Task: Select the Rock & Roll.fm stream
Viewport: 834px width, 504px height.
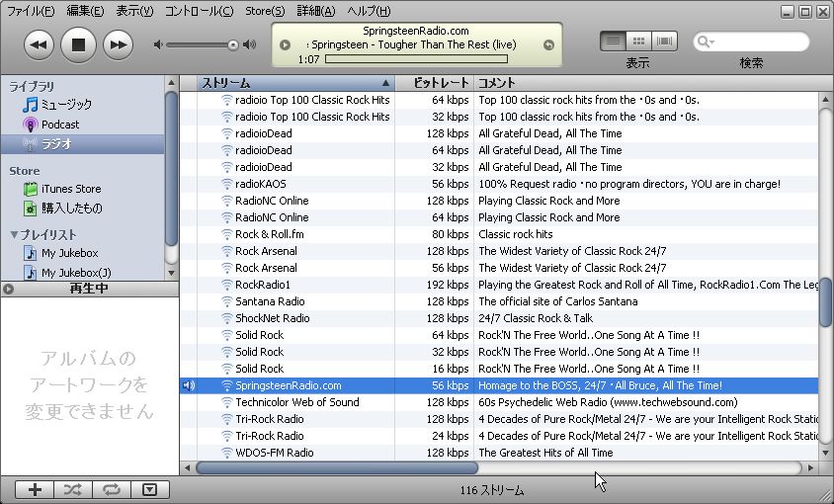Action: click(499, 234)
